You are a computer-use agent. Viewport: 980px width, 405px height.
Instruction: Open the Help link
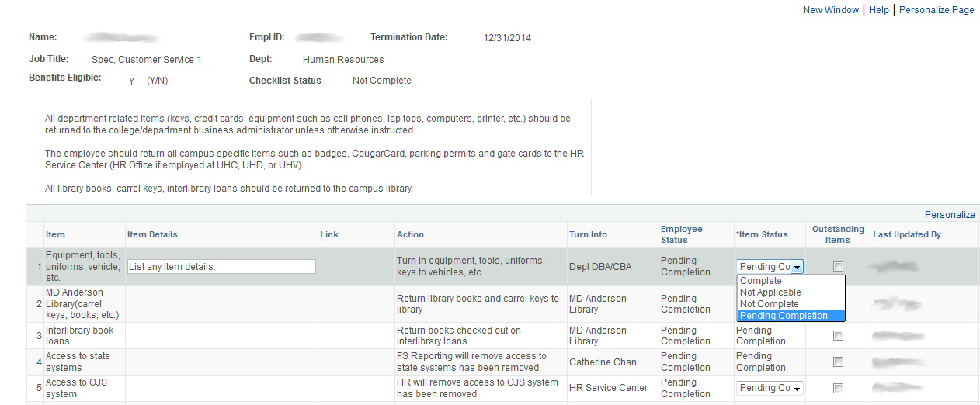(879, 10)
